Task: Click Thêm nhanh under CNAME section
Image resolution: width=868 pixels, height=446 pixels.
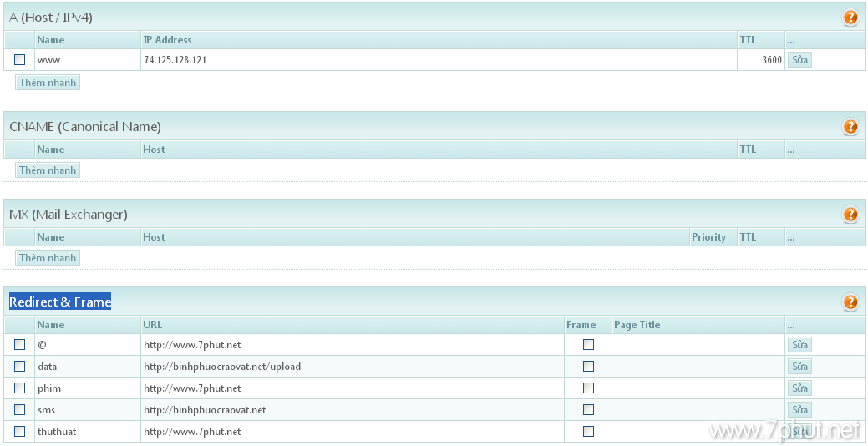Action: click(48, 170)
